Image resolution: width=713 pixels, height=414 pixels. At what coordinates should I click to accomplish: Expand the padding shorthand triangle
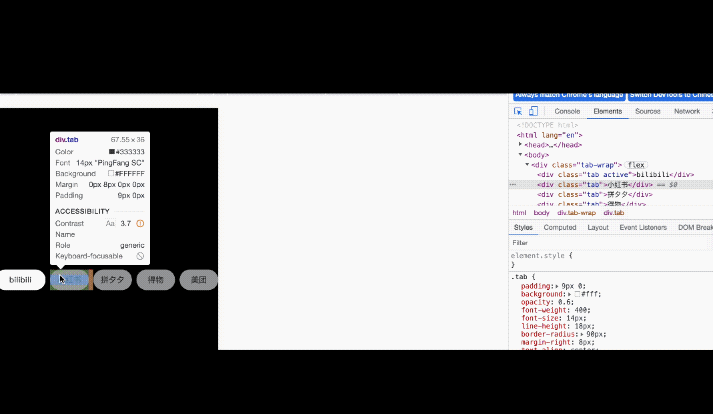[x=557, y=286]
